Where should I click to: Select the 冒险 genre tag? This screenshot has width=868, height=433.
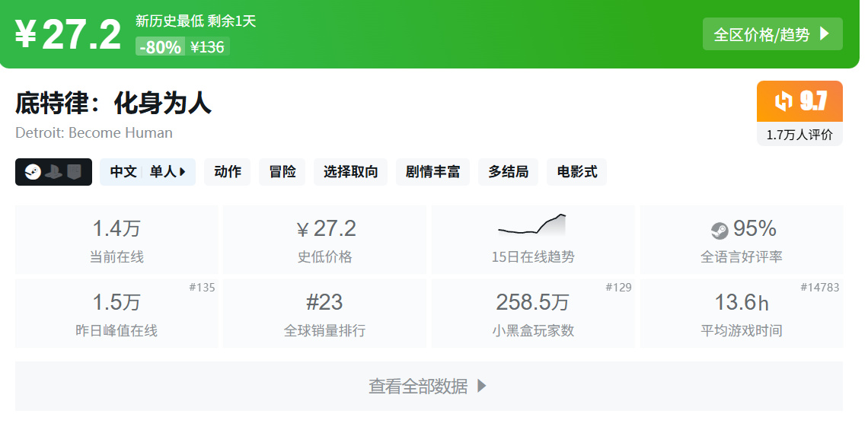[x=282, y=172]
